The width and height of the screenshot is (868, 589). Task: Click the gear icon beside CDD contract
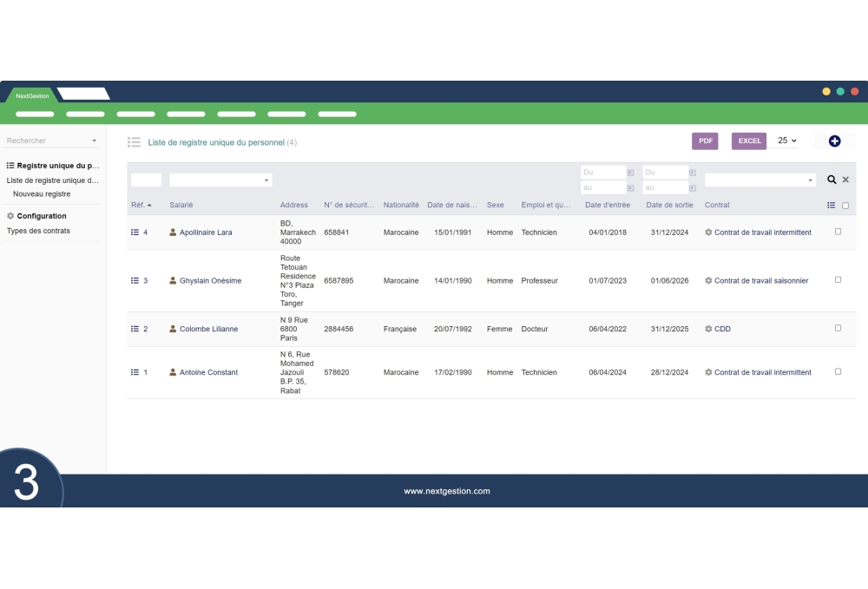click(708, 330)
